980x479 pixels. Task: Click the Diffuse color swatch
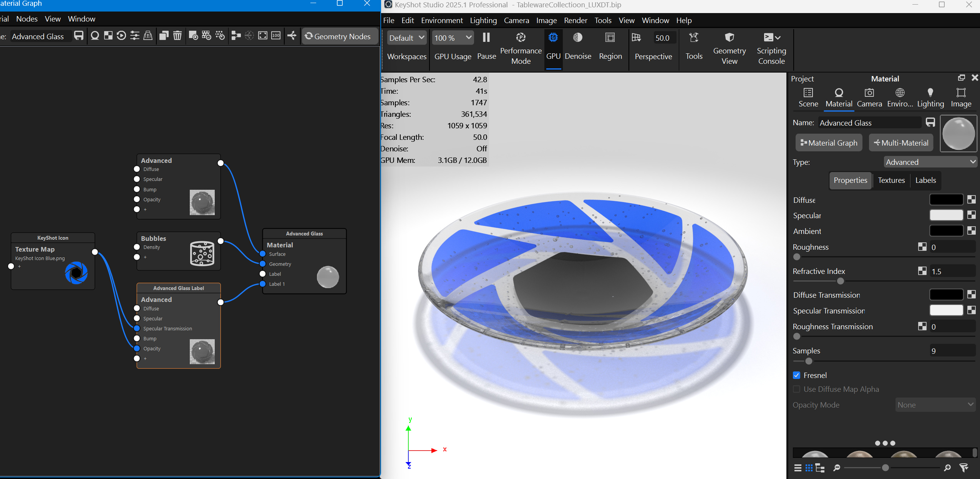pos(946,199)
